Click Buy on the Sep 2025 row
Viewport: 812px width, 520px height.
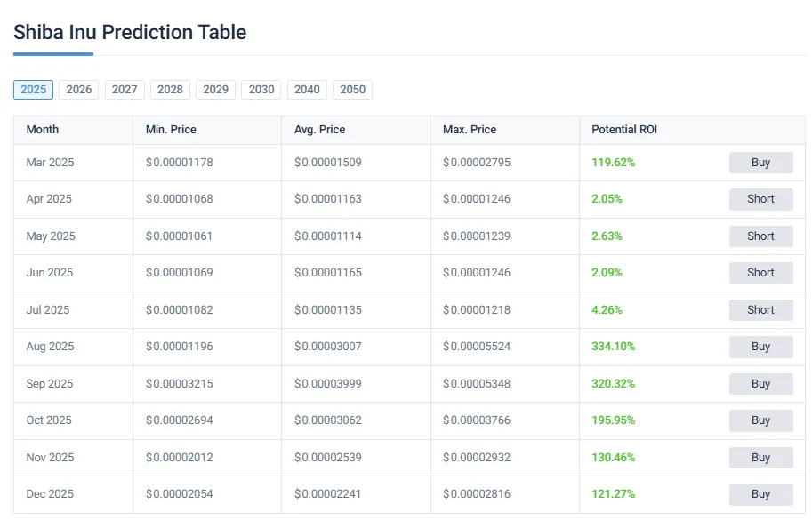tap(760, 384)
